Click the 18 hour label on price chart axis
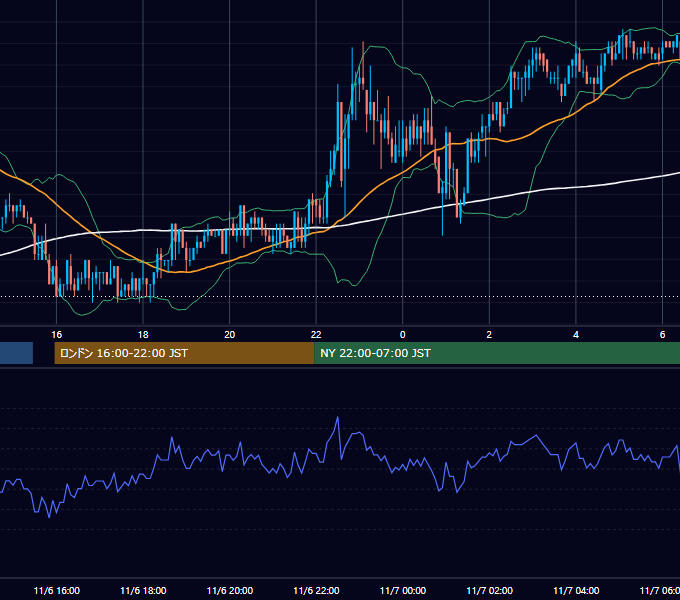The height and width of the screenshot is (600, 680). [143, 335]
